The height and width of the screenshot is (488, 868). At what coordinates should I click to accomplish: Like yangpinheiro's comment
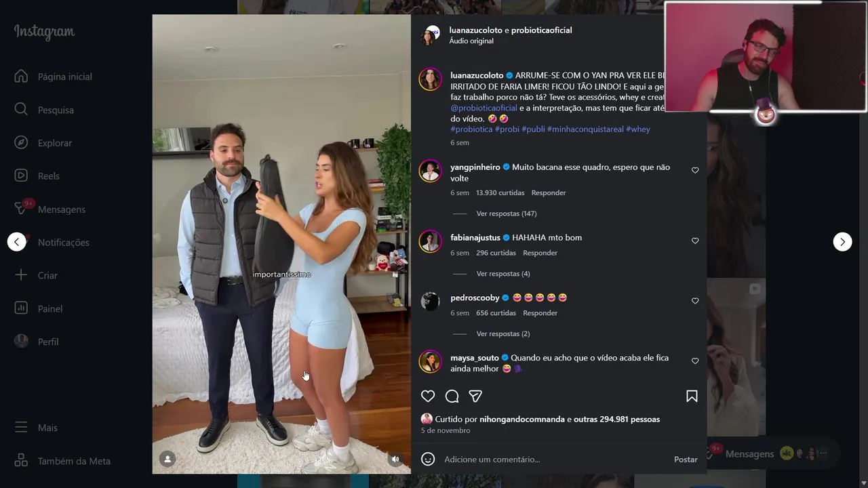pyautogui.click(x=695, y=170)
